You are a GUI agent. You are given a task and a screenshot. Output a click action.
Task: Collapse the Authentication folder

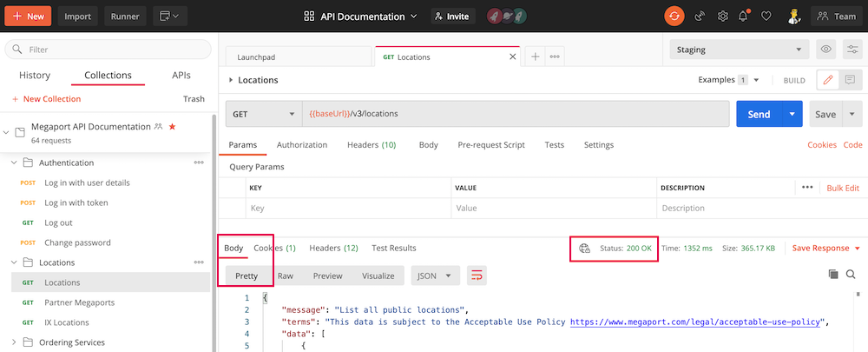tap(14, 163)
